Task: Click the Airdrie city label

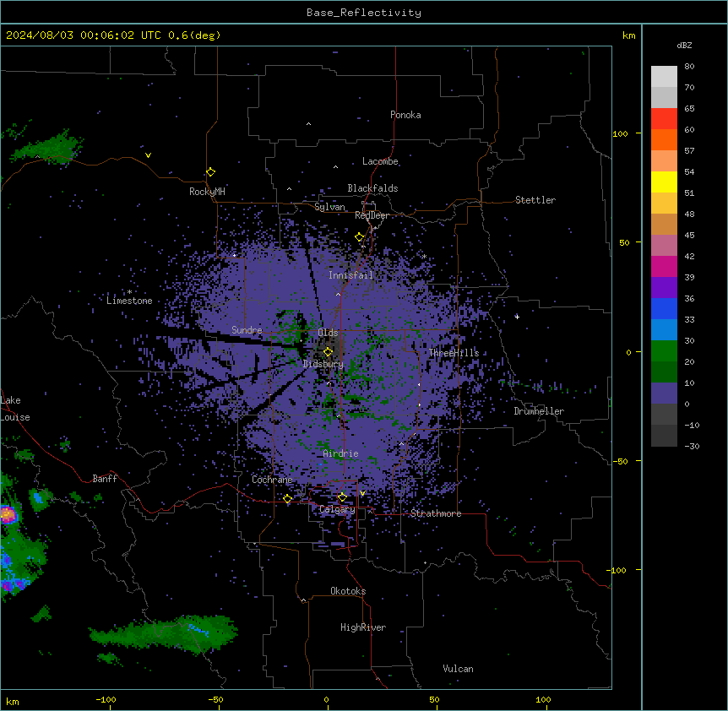Action: tap(340, 453)
